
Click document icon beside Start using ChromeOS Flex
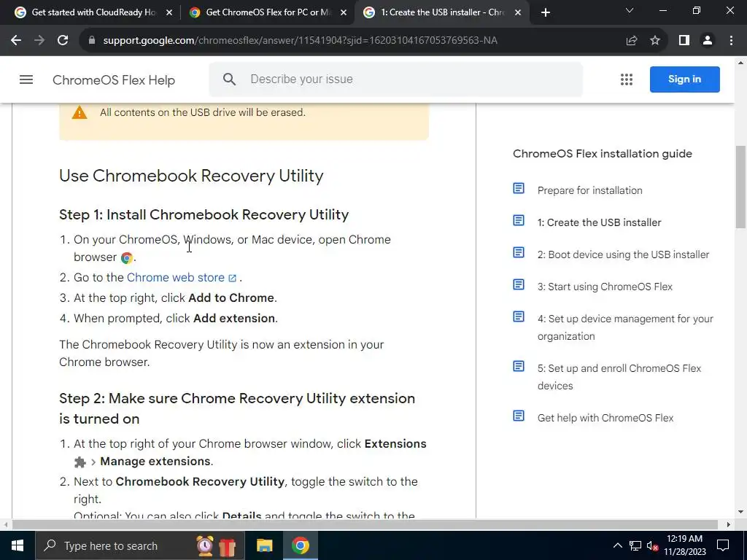[x=519, y=285]
